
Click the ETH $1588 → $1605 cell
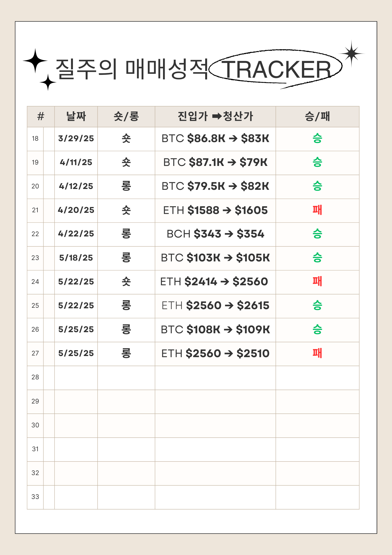215,210
